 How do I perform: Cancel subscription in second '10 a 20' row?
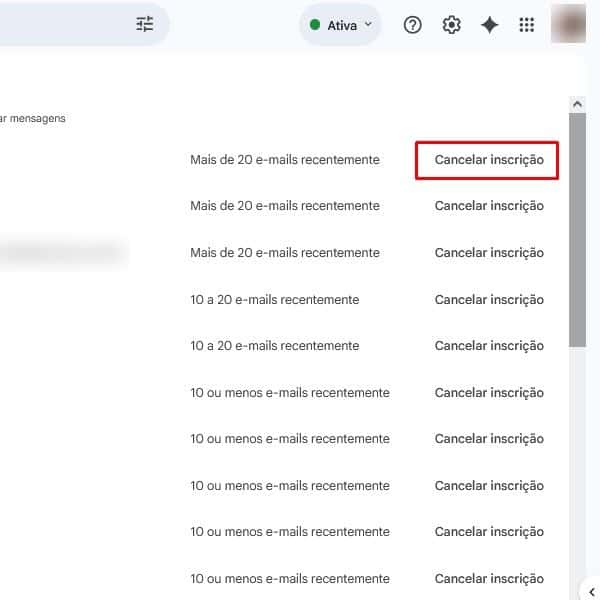[488, 346]
